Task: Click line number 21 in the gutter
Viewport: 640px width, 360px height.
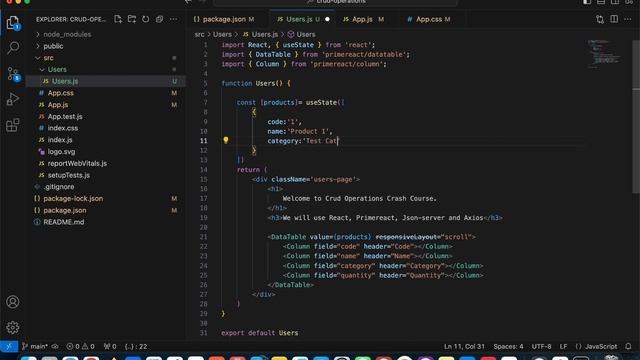Action: 203,237
